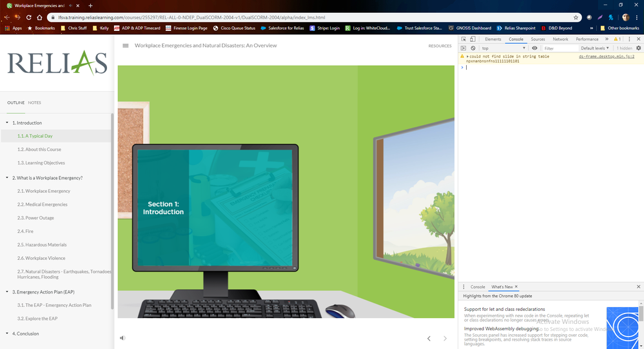Collapse 2. What is a Workplace Emergency?
Viewport: 644px width, 349px height.
pyautogui.click(x=7, y=177)
